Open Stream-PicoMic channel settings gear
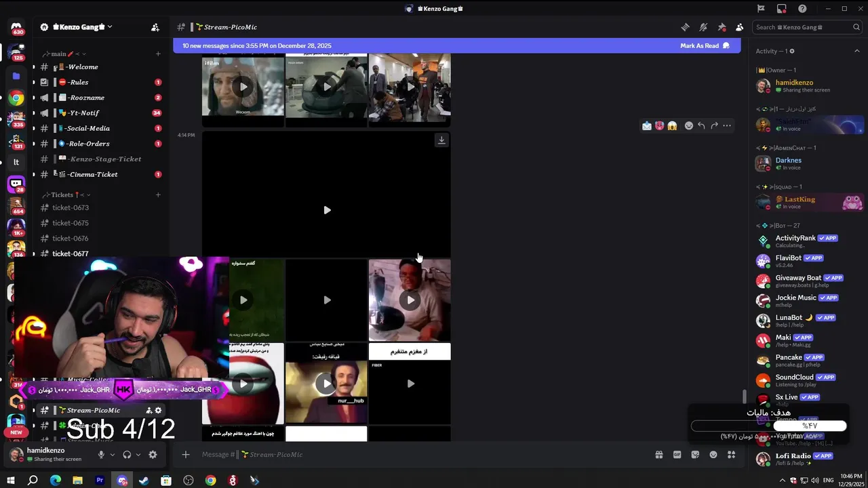 point(159,410)
